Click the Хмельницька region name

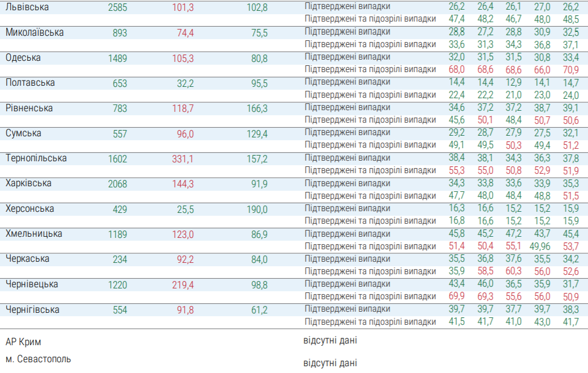(x=34, y=233)
